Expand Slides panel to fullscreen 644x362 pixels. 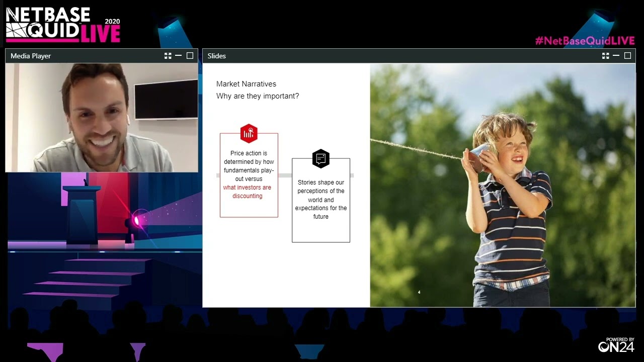point(606,56)
